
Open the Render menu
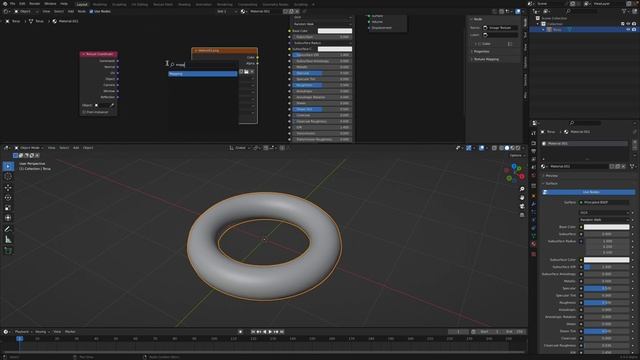click(x=35, y=4)
